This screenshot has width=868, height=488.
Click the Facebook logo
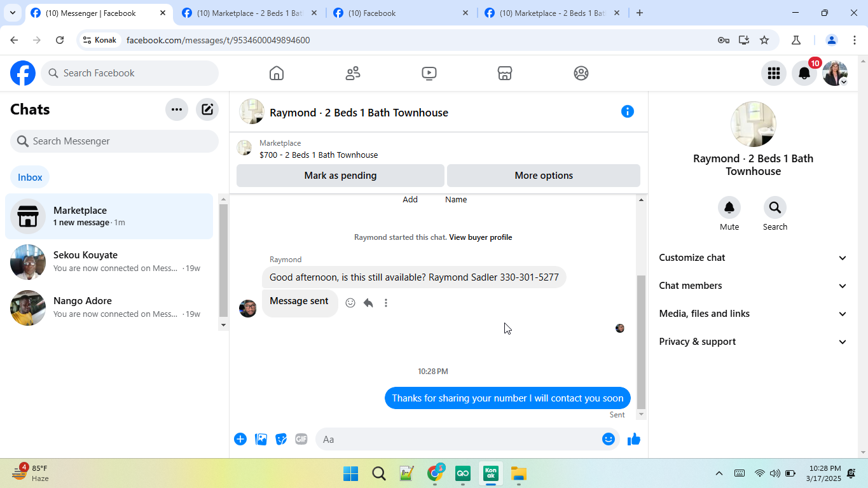23,73
